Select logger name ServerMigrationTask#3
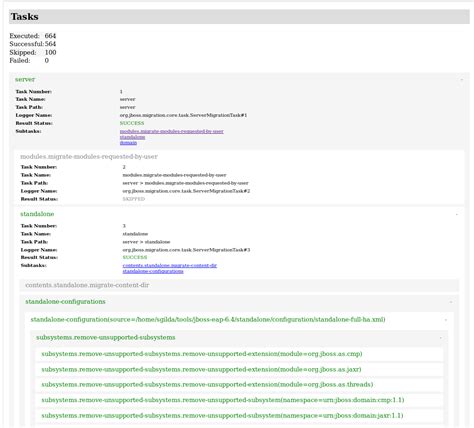The height and width of the screenshot is (428, 474). 186,250
